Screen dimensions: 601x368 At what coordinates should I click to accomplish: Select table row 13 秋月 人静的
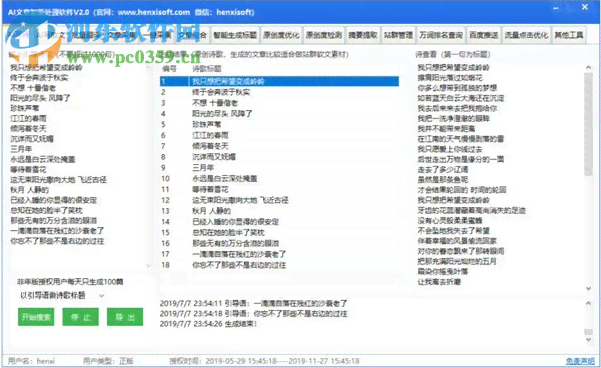click(279, 211)
